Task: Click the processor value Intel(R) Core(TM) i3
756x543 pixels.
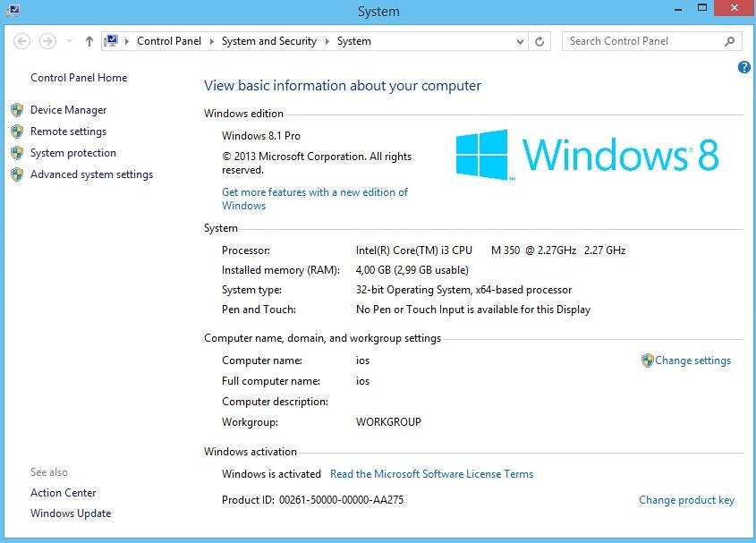Action: [x=490, y=250]
